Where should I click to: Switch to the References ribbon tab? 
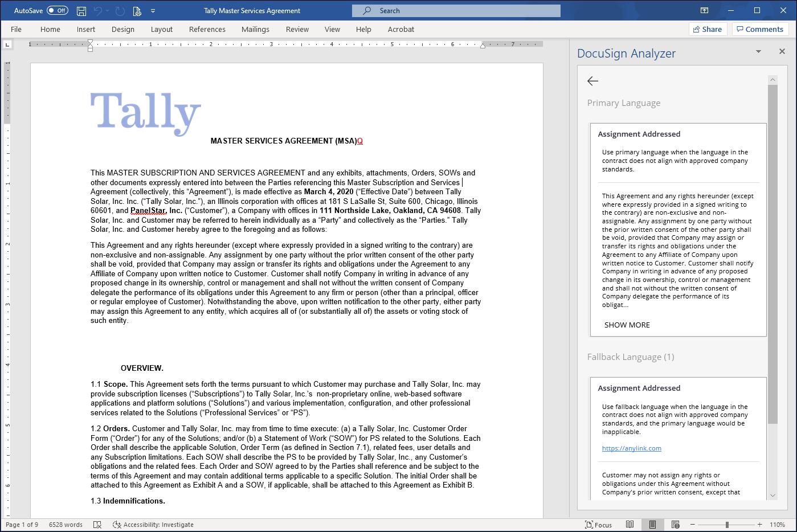[x=207, y=29]
